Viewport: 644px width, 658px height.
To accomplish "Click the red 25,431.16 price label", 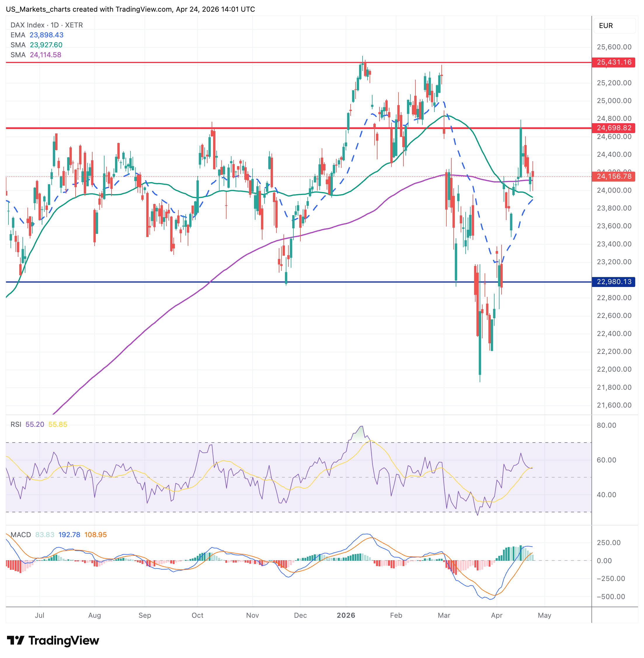I will point(613,62).
